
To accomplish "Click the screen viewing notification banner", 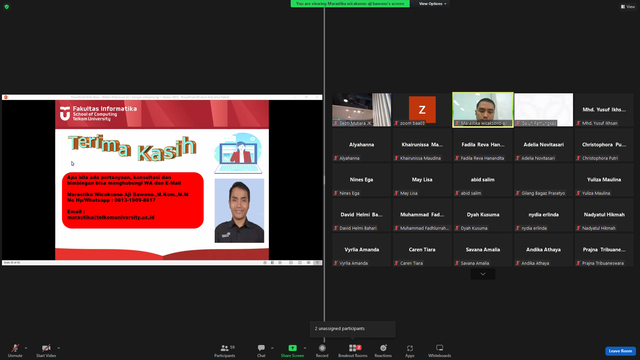I will [350, 4].
